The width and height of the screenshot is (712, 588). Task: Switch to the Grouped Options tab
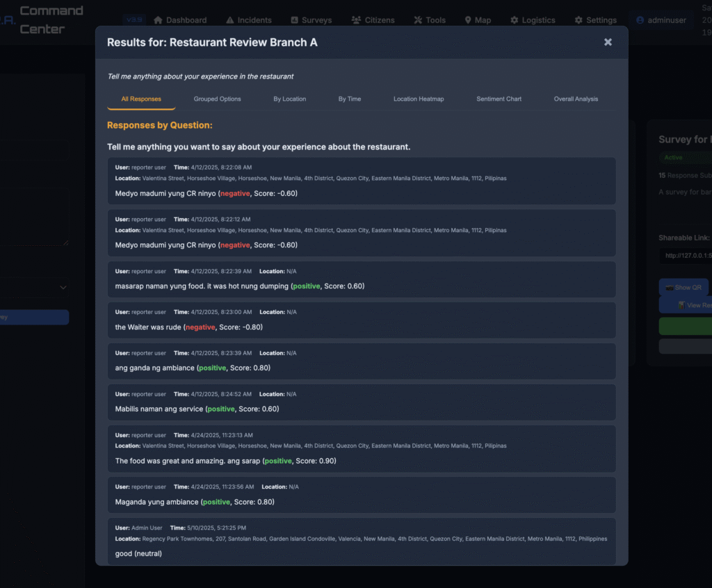(217, 99)
